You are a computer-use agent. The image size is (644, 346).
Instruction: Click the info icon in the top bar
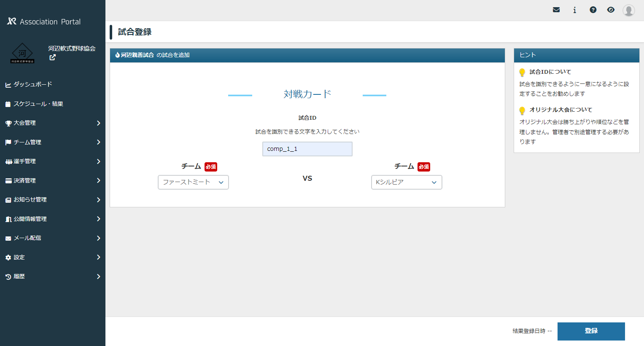pos(574,9)
